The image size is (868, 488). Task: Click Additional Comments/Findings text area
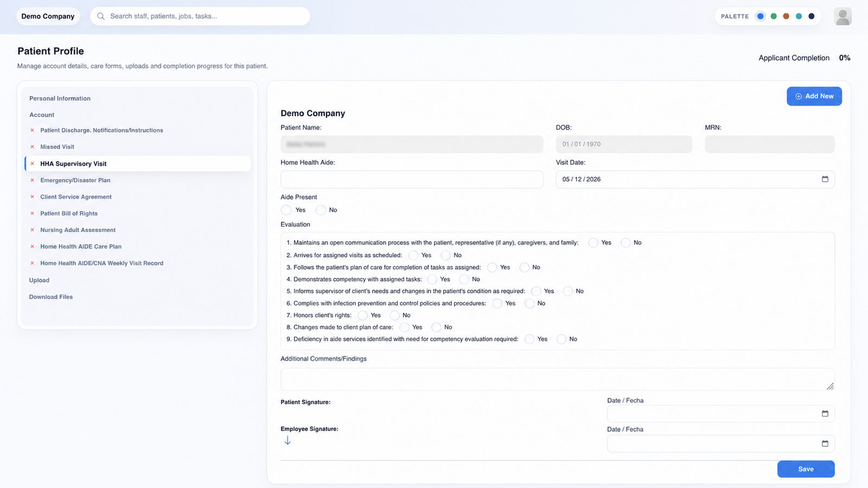coord(558,379)
